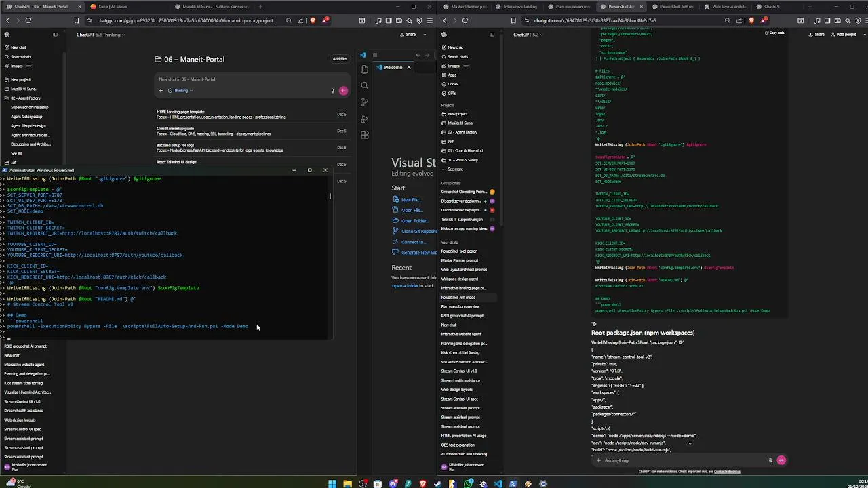Screen dimensions: 868x488
Task: Click pink send button in right ChatGPT Ask anything
Action: (x=781, y=460)
